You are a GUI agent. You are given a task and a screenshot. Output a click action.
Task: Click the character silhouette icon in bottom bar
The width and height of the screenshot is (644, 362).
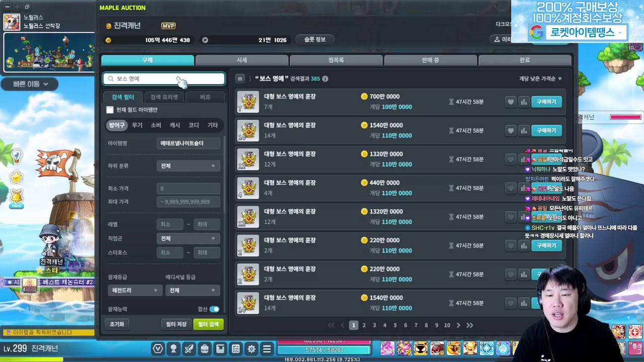click(174, 348)
